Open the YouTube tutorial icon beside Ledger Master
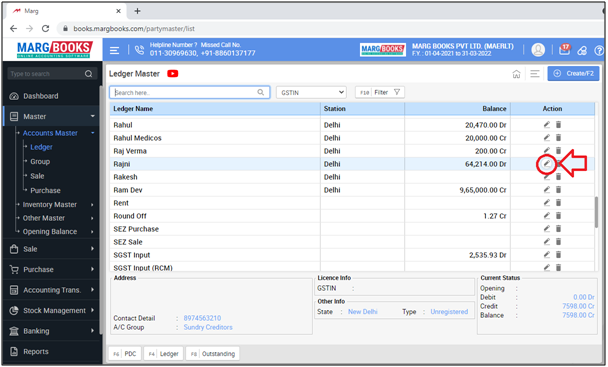This screenshot has width=608, height=367. (173, 73)
